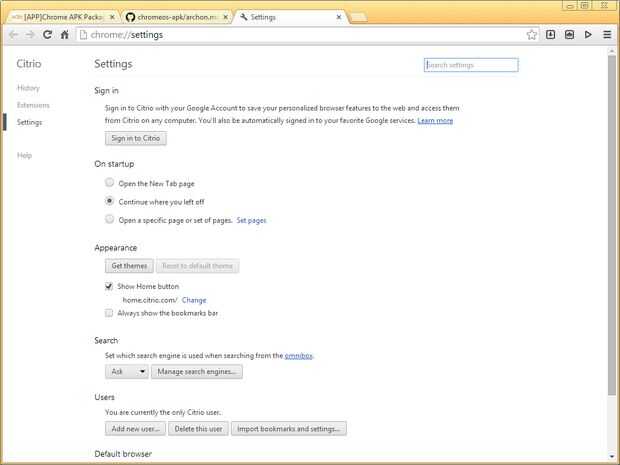
Task: Select Open the New Tab page
Action: click(110, 183)
